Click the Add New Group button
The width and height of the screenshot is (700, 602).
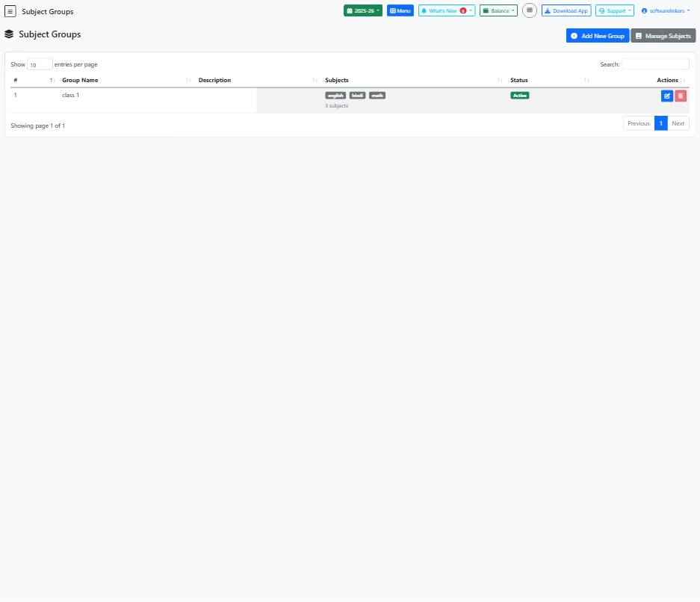(x=597, y=36)
